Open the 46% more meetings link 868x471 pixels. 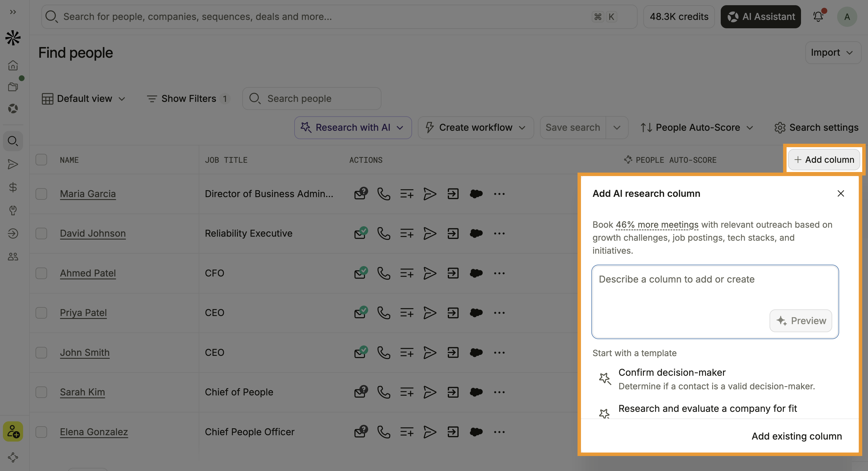(x=657, y=225)
